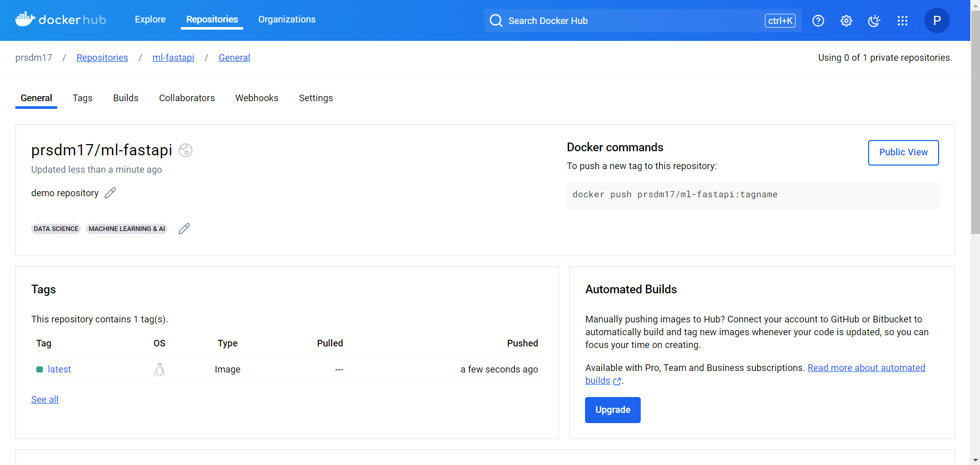Image resolution: width=980 pixels, height=465 pixels.
Task: Click the Linux penguin OS icon
Action: click(159, 369)
